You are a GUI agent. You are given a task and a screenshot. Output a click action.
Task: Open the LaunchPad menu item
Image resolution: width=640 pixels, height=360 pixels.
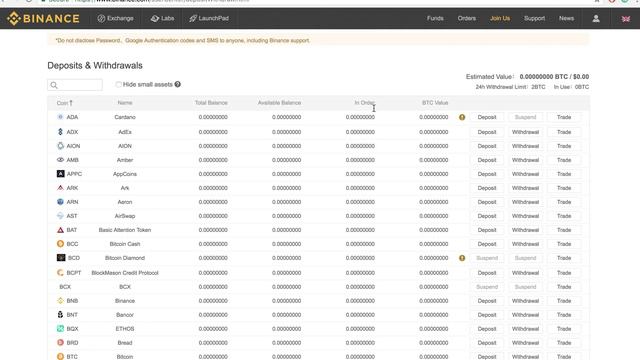209,18
